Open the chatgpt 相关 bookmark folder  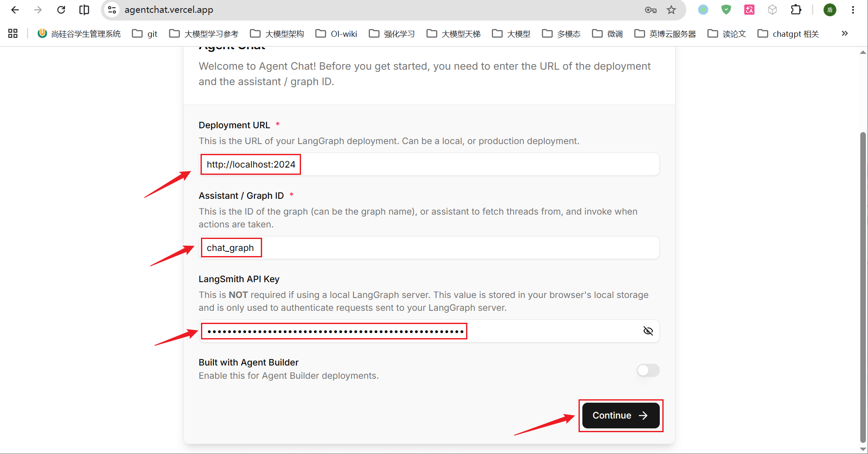pyautogui.click(x=788, y=34)
